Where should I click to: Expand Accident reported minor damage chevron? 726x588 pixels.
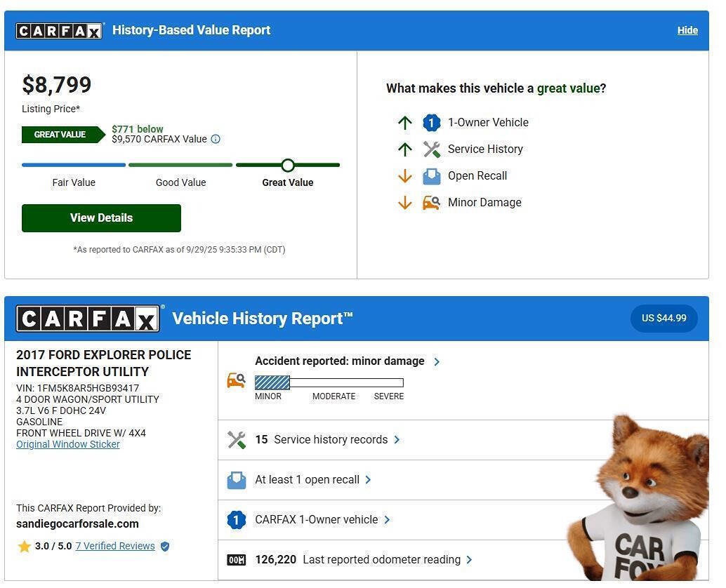click(437, 362)
